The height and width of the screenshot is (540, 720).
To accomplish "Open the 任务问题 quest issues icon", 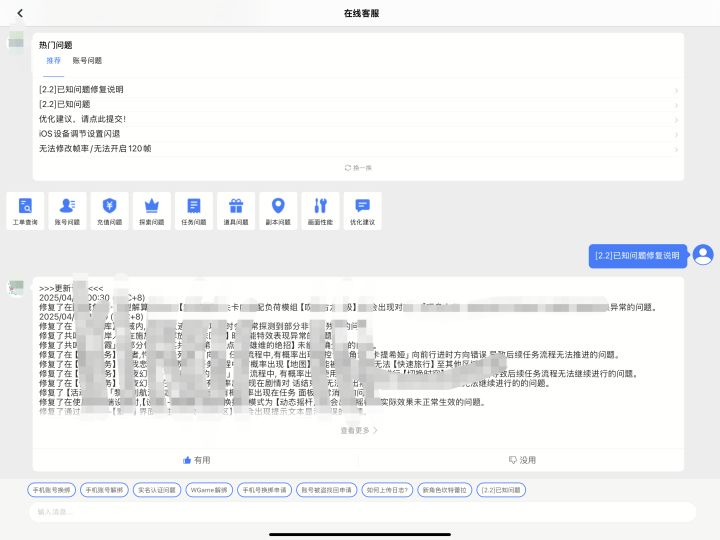I will (194, 211).
